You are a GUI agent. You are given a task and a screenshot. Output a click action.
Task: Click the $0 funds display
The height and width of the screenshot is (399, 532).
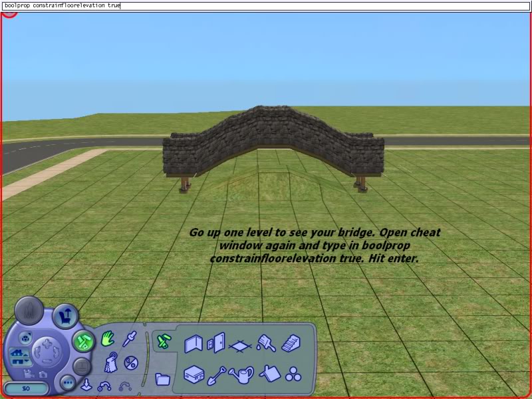pos(27,388)
